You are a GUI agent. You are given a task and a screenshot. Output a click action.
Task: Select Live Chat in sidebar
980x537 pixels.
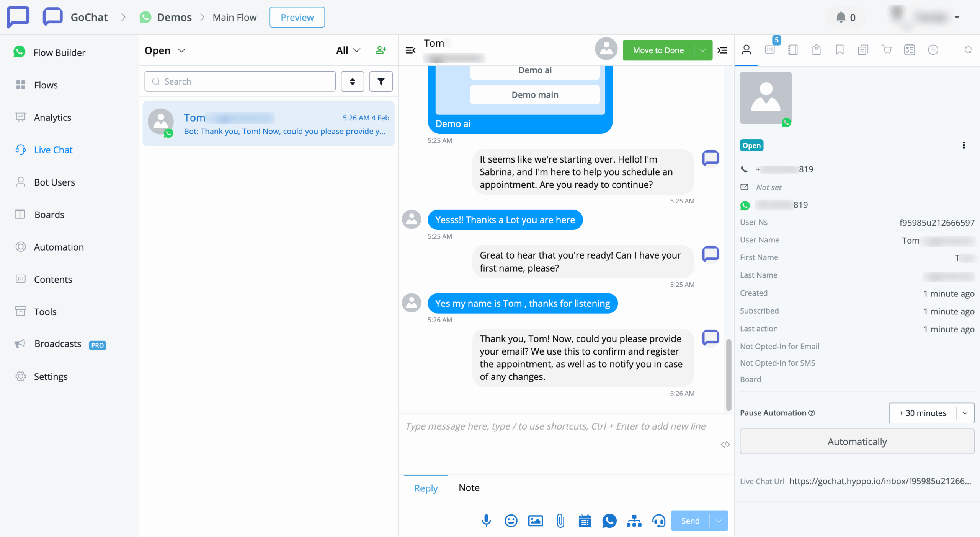pos(44,150)
